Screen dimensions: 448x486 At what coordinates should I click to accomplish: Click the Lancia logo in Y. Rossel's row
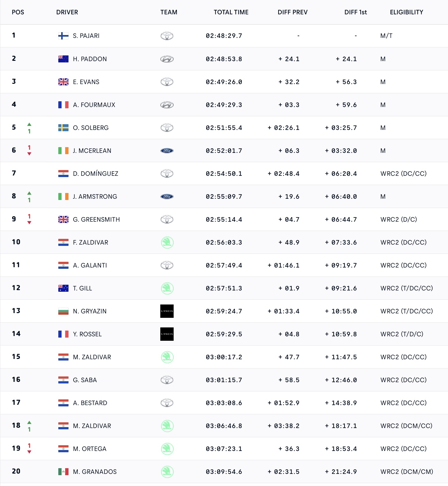(167, 334)
